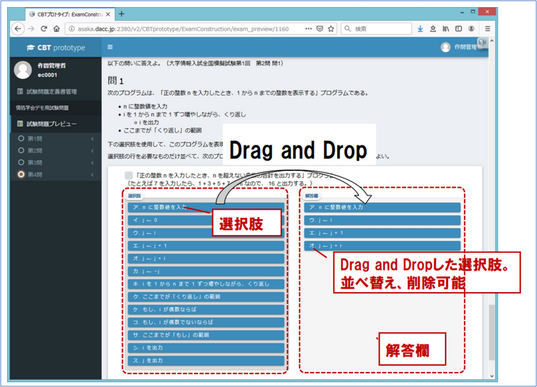Open the browser hamburger menu

(x=488, y=29)
